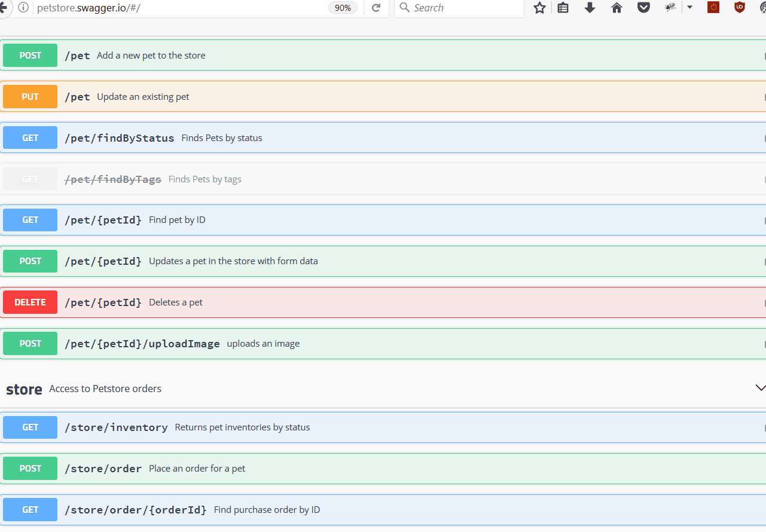
Task: View site information via the i icon
Action: pyautogui.click(x=22, y=8)
